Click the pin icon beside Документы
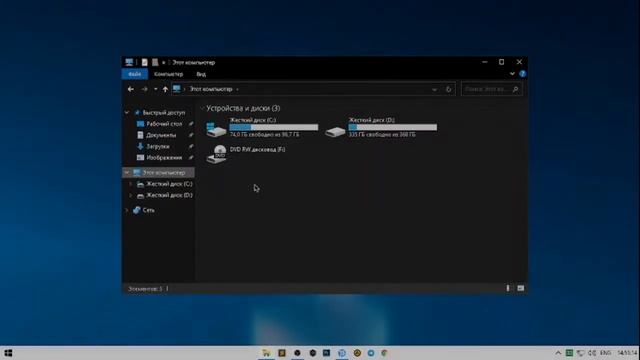Viewport: 640px width, 360px height. click(x=191, y=135)
